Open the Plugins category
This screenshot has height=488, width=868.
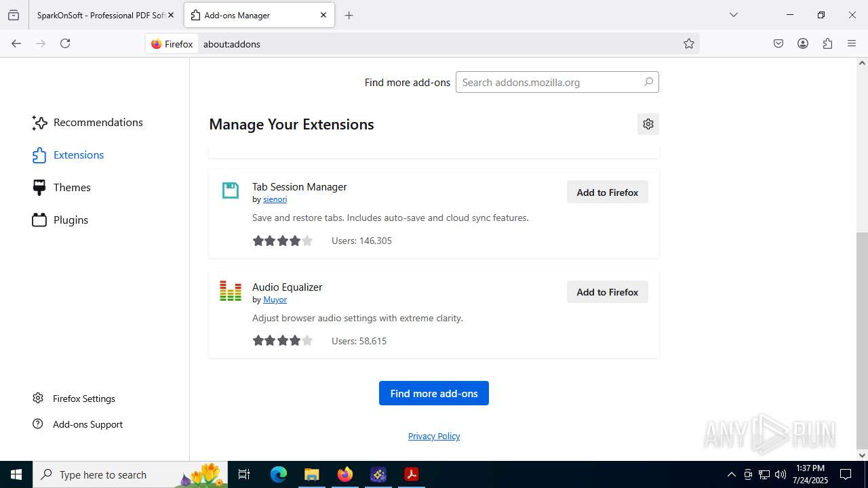tap(60, 220)
